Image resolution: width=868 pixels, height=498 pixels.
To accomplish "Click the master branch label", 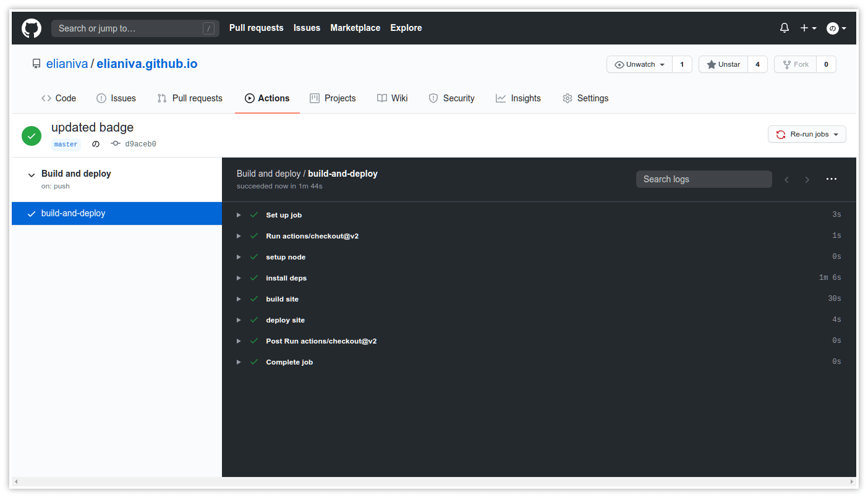I will (x=66, y=145).
